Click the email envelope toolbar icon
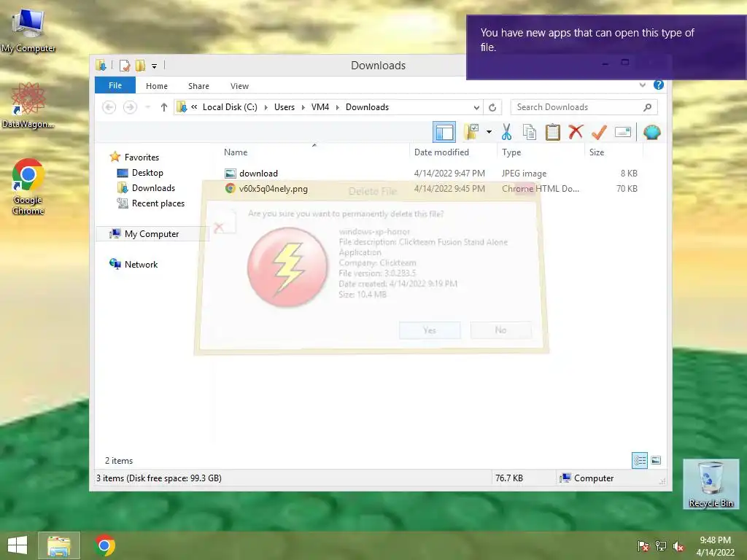747x560 pixels. tap(623, 132)
